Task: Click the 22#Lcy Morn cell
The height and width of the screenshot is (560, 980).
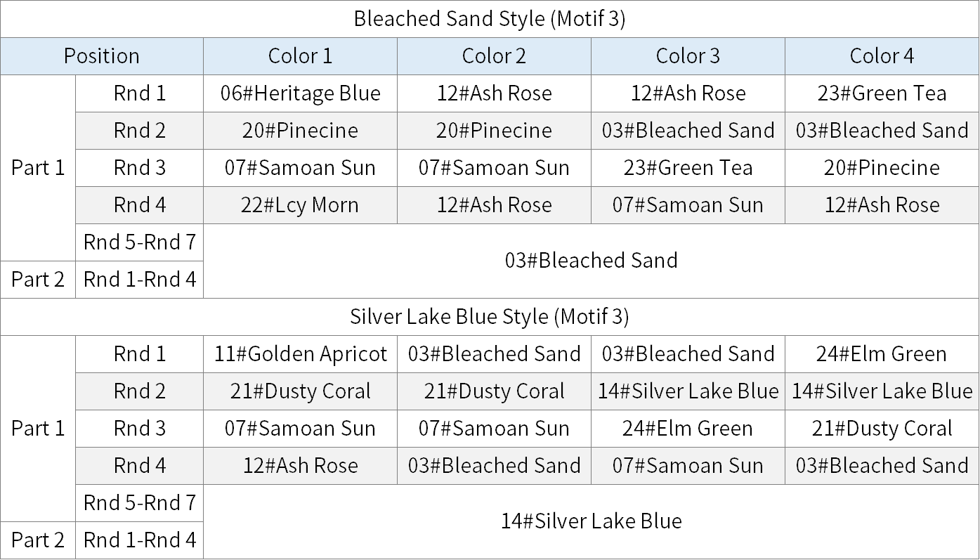Action: click(300, 205)
